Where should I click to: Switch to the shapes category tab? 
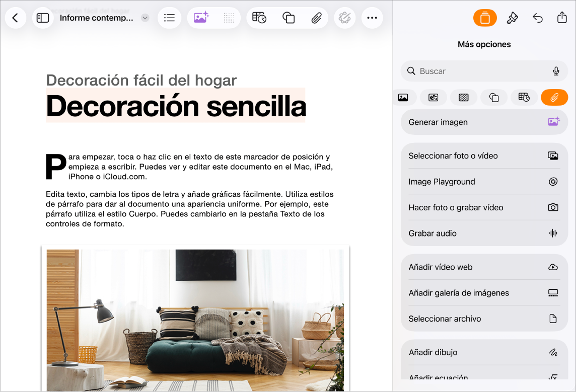(x=494, y=98)
